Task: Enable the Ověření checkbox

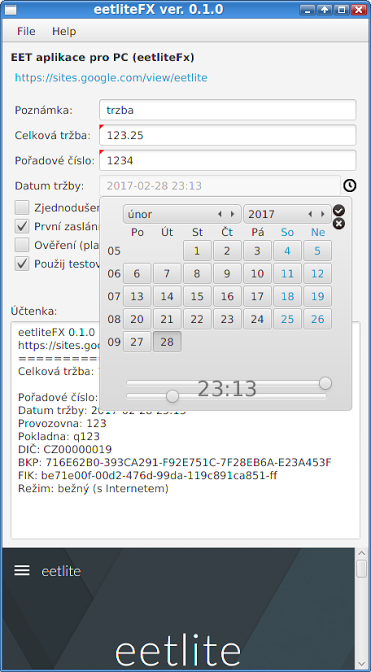Action: point(22,245)
